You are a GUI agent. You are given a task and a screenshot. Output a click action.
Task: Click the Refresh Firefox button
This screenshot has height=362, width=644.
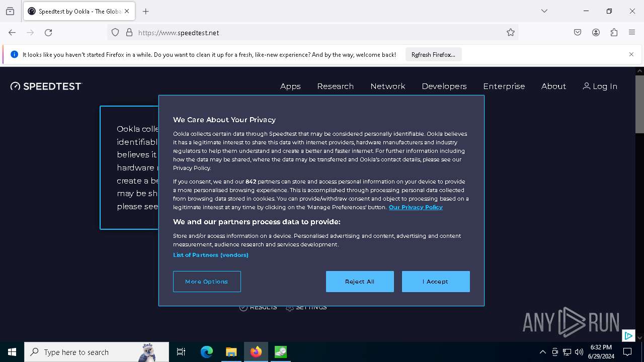[433, 54]
